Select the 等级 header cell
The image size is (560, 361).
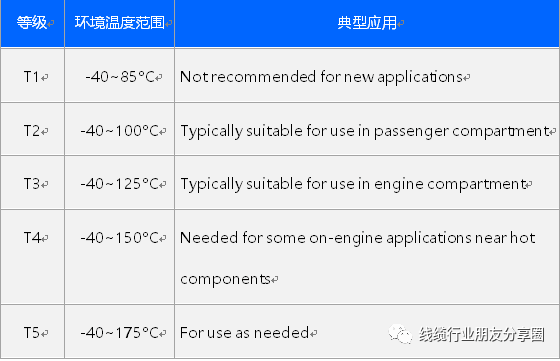32,23
